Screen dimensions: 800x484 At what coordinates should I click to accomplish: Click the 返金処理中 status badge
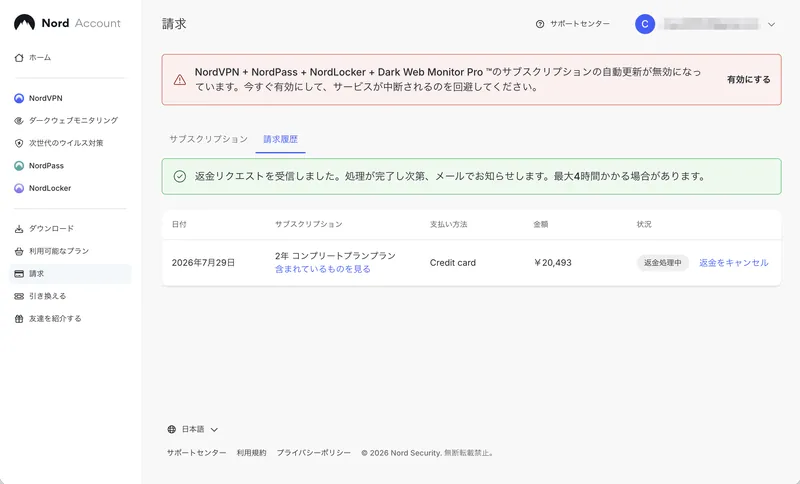(663, 263)
